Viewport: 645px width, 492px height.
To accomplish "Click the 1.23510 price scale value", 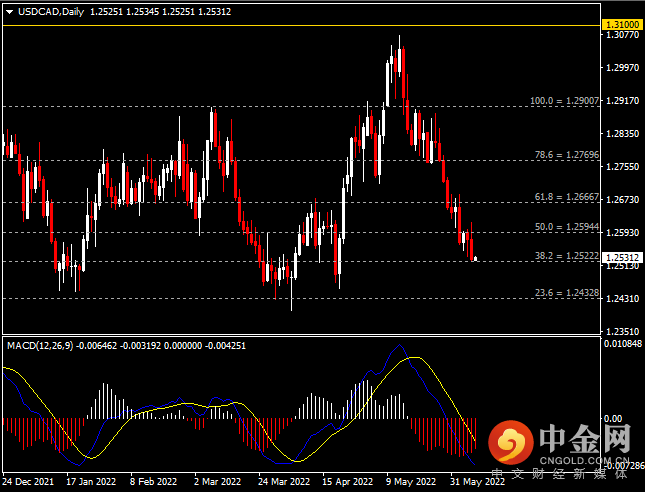I will click(623, 332).
